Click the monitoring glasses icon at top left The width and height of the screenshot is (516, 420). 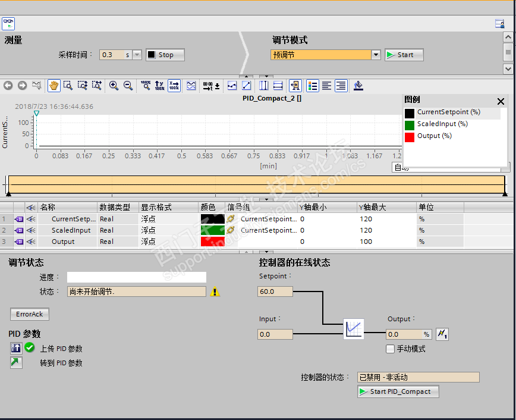(8, 24)
